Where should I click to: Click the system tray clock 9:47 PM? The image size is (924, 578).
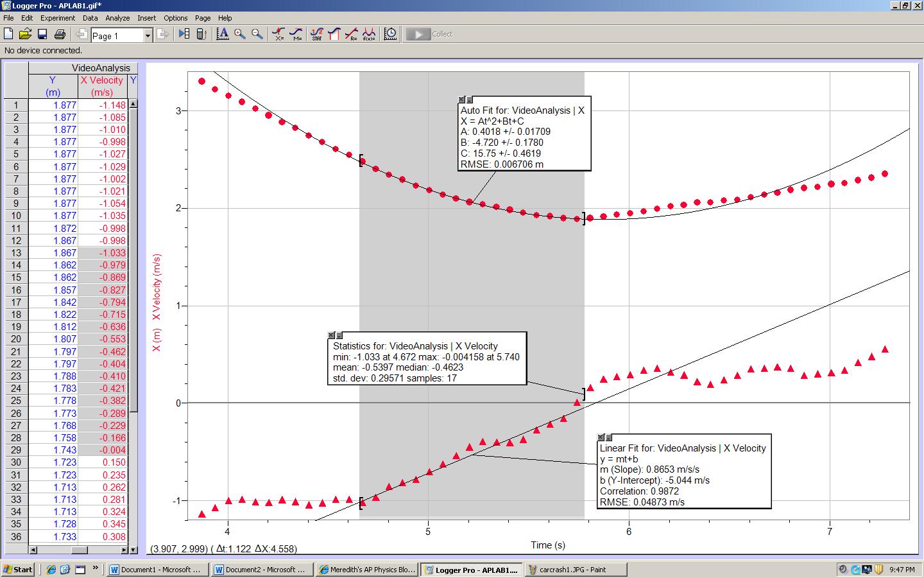pos(902,570)
